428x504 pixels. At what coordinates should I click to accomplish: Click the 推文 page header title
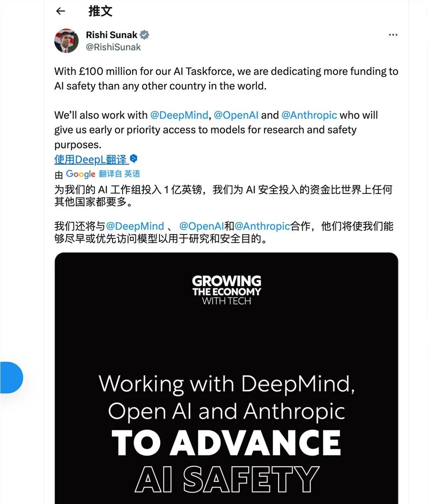pyautogui.click(x=100, y=11)
